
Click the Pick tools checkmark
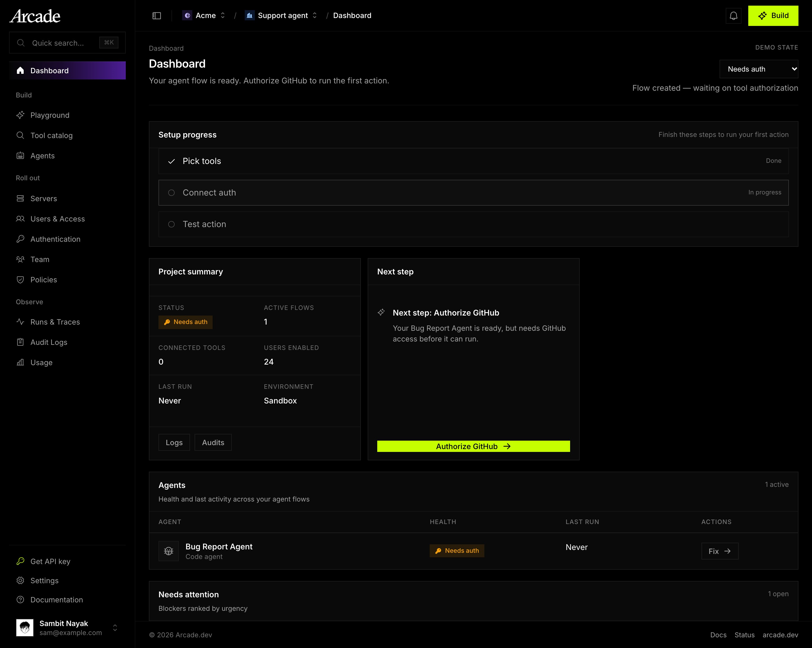(171, 161)
